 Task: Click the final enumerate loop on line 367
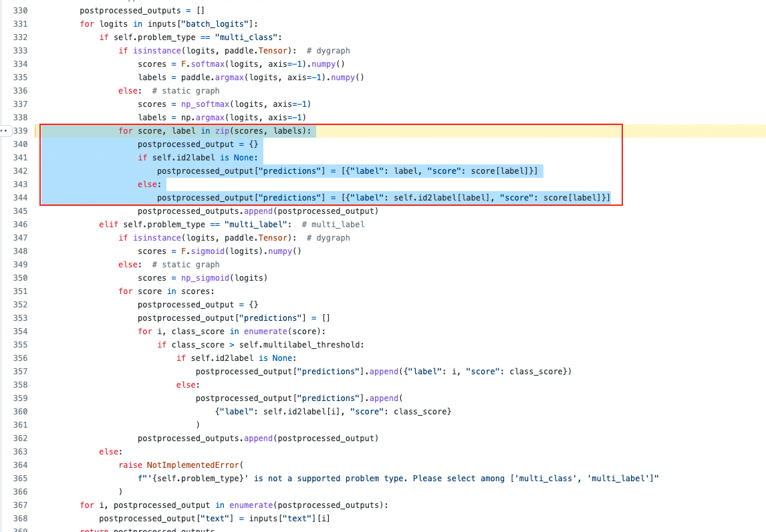[234, 505]
